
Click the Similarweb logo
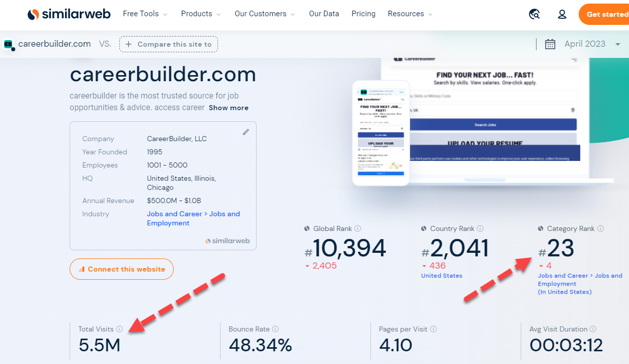[69, 14]
